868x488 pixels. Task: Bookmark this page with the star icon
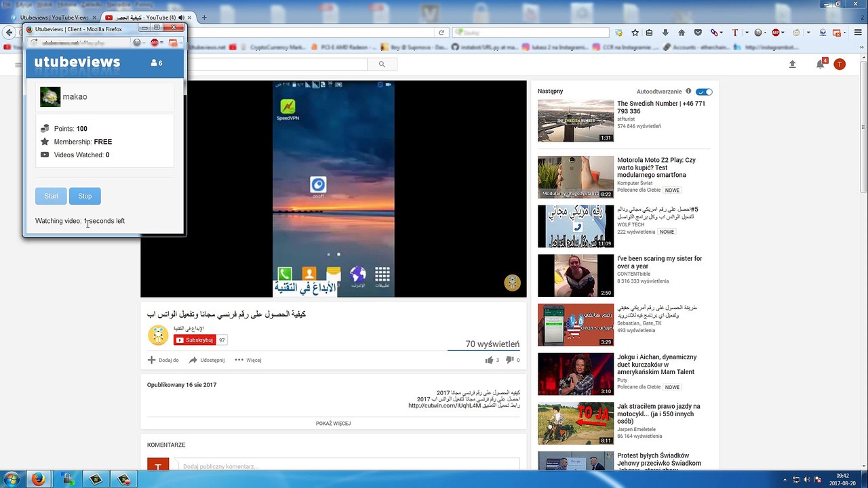tap(635, 33)
